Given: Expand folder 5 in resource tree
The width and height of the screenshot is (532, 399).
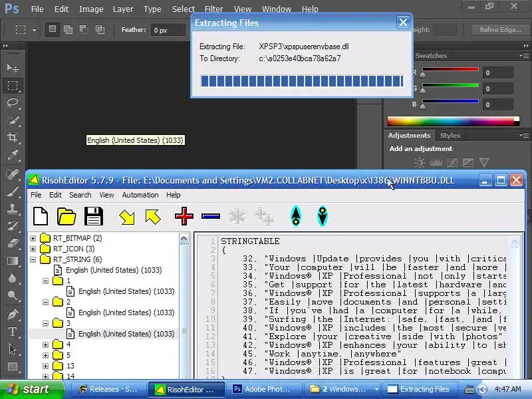Looking at the screenshot, I should pos(45,356).
